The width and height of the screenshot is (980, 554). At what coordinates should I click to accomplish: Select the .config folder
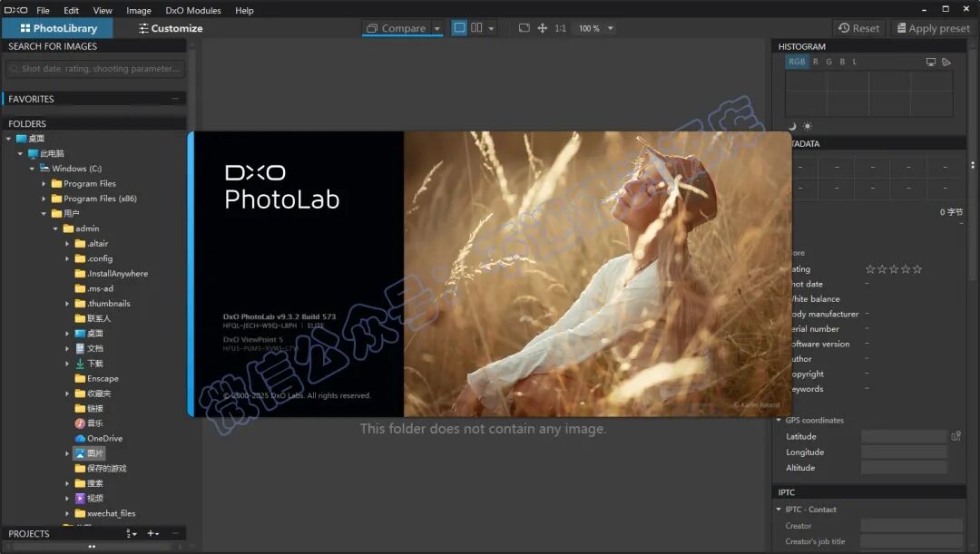click(x=93, y=258)
